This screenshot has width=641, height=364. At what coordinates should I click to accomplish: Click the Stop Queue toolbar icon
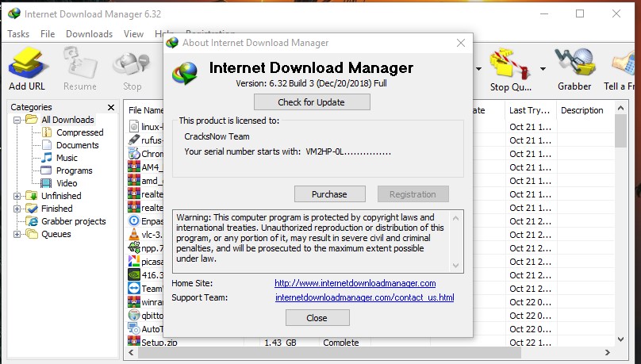tap(511, 70)
